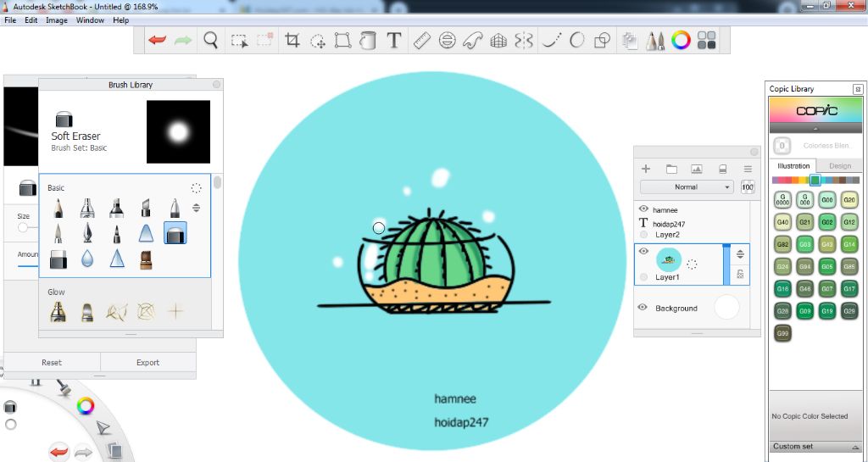Close the Brush Library panel

coord(216,85)
